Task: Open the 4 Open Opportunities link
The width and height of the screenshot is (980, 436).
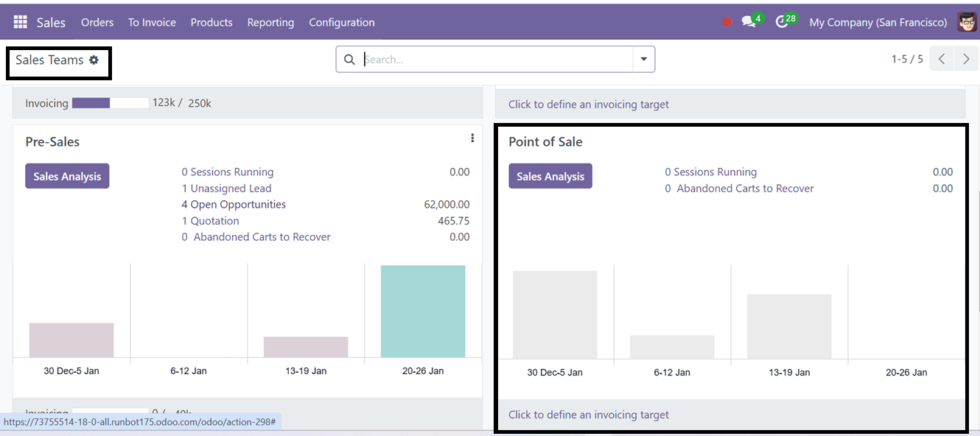Action: click(234, 204)
